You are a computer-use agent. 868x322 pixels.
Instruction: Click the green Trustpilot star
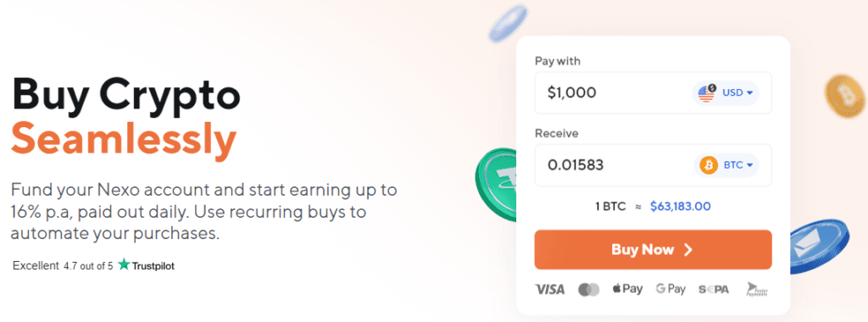point(124,265)
